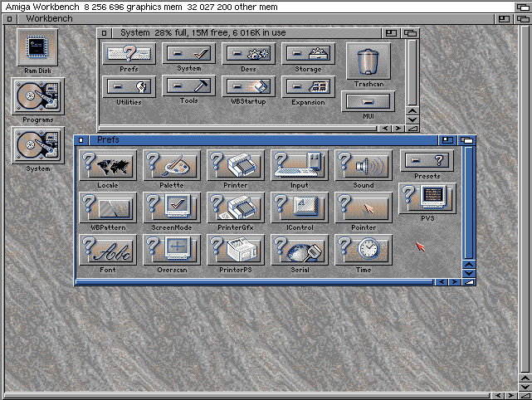Screen dimensions: 532x400
Task: Click the Prefs window right scroll arrow
Action: click(x=454, y=282)
